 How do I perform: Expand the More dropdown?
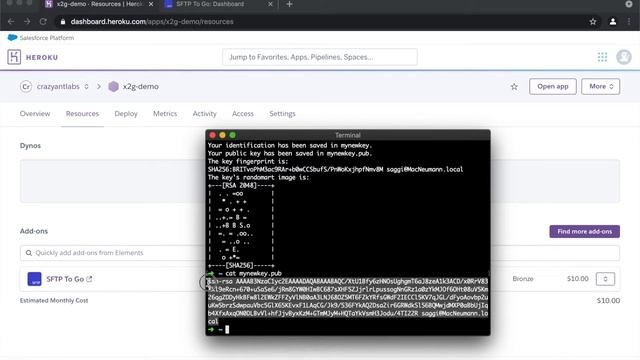pos(600,87)
